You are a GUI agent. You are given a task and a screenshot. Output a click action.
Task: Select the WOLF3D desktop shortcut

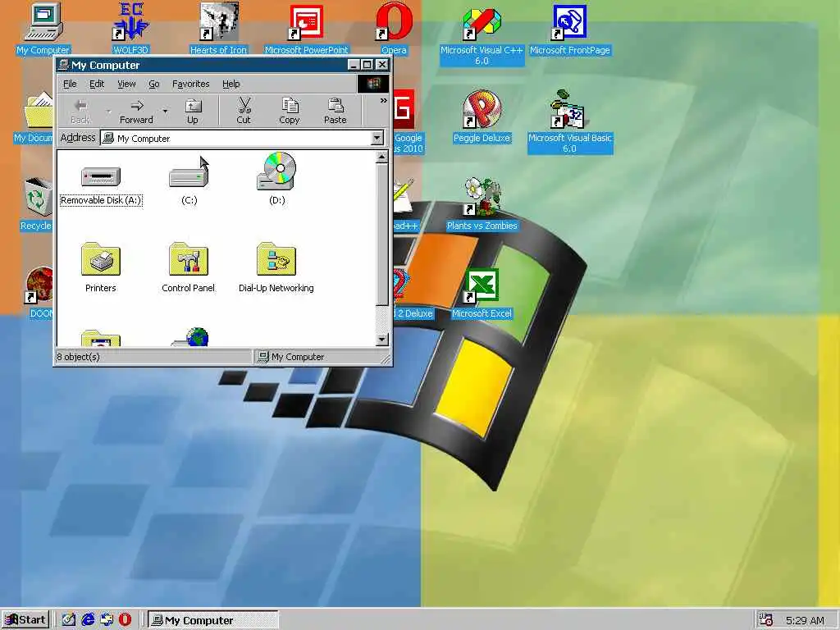tap(130, 29)
